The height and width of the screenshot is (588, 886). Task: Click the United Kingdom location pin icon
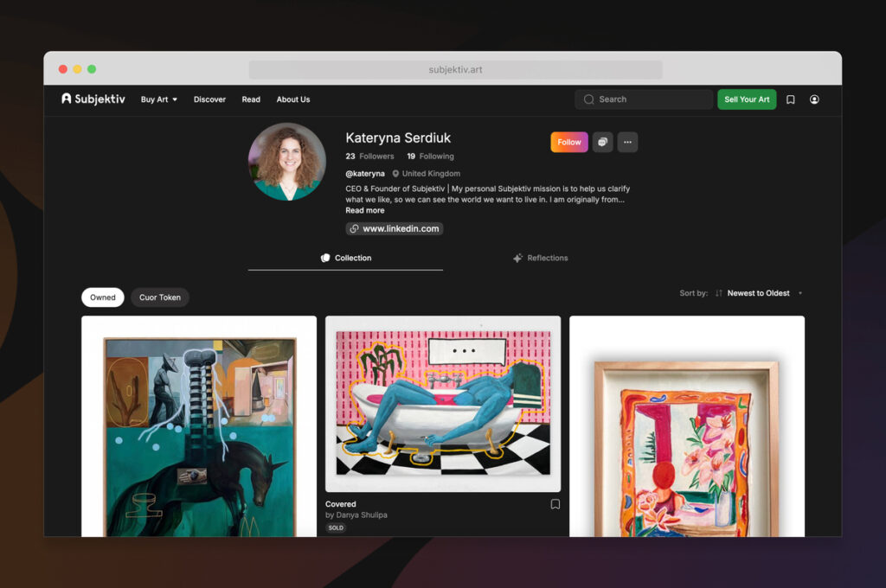395,174
